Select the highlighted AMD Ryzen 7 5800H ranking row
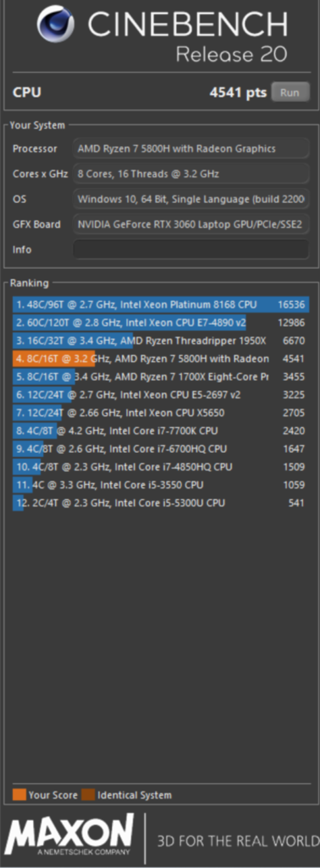The image size is (320, 868). click(x=161, y=358)
